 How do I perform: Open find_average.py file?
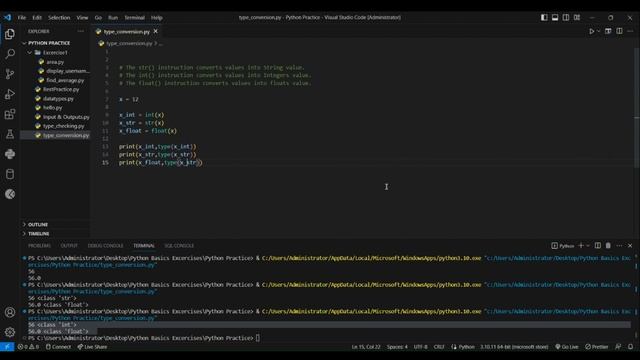[65, 80]
